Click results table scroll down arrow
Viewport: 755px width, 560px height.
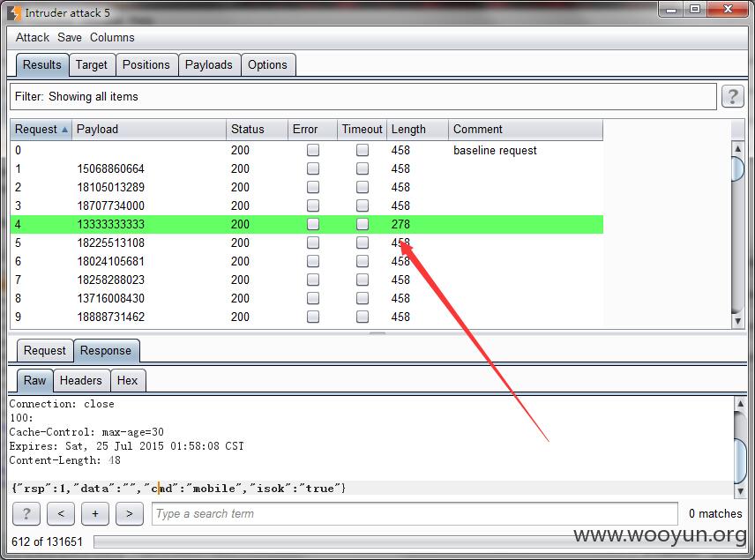[737, 321]
